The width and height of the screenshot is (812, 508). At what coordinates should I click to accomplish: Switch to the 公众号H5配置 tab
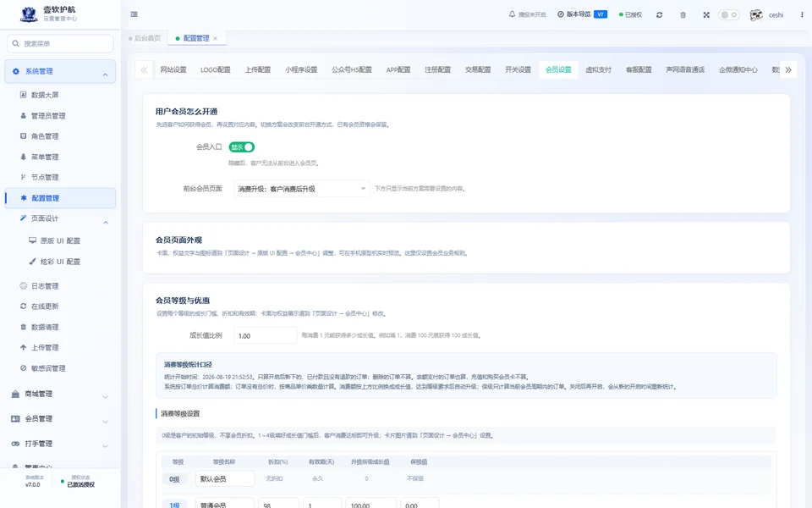pyautogui.click(x=352, y=69)
